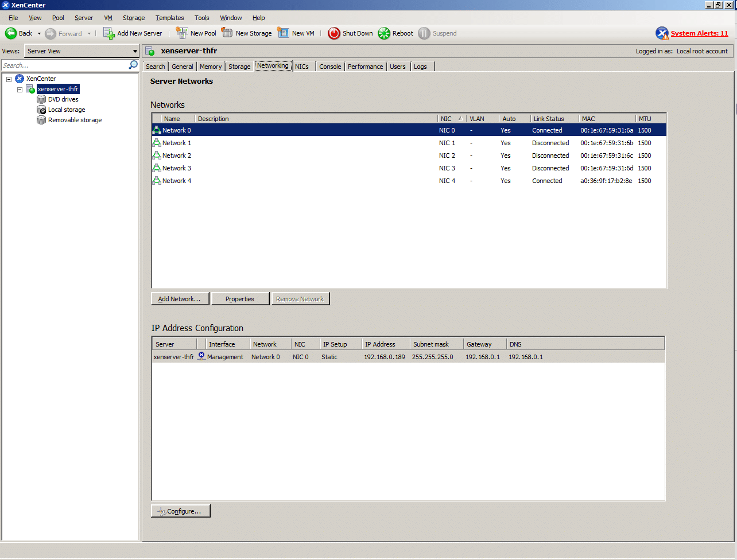Click the DVD drives storage icon
The width and height of the screenshot is (737, 560).
(x=41, y=99)
